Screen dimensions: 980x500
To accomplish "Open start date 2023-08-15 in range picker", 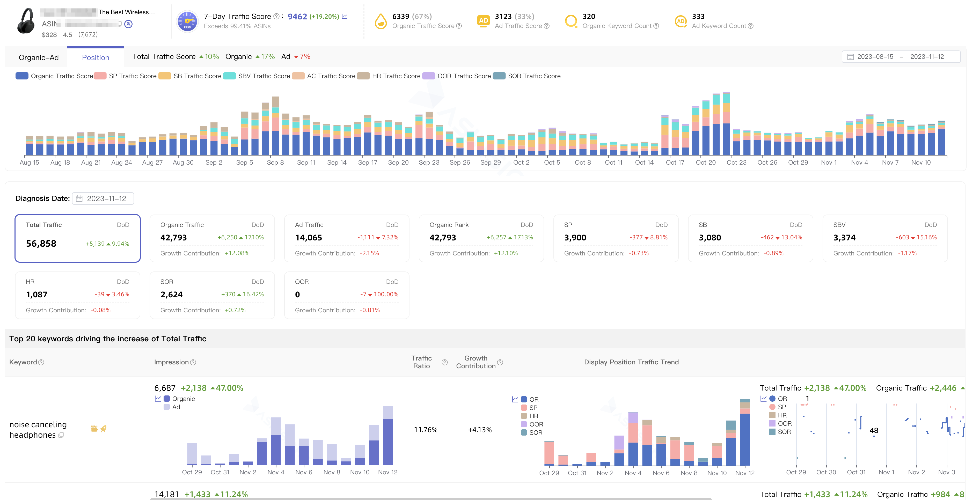I will click(875, 57).
